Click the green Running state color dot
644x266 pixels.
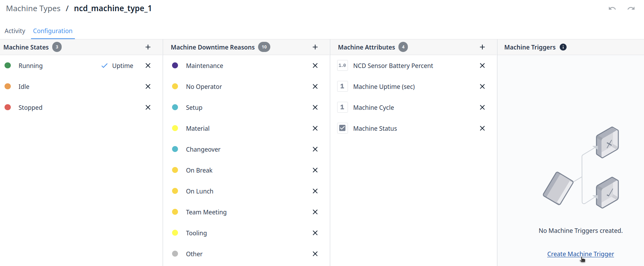(8, 66)
